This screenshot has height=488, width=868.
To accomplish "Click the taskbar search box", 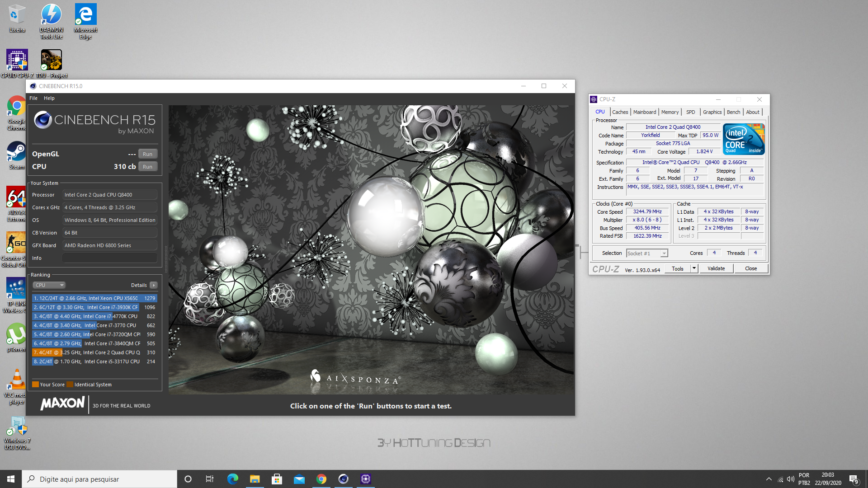I will click(99, 479).
